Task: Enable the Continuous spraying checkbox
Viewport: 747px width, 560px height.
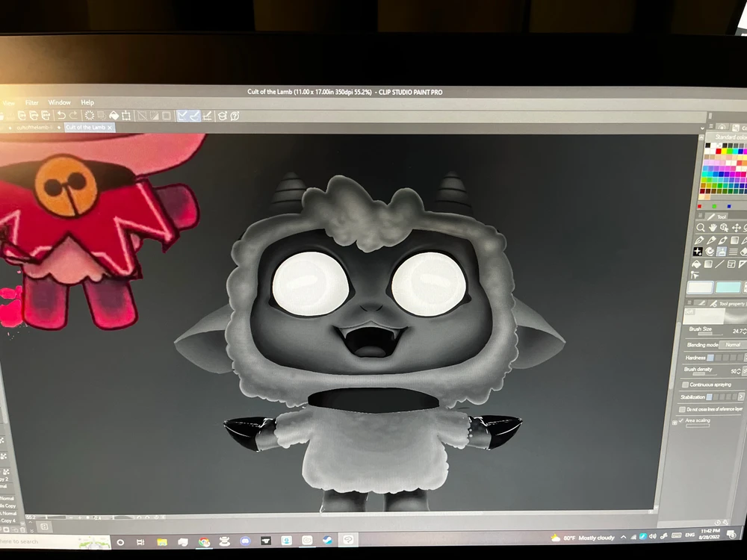Action: pyautogui.click(x=685, y=385)
